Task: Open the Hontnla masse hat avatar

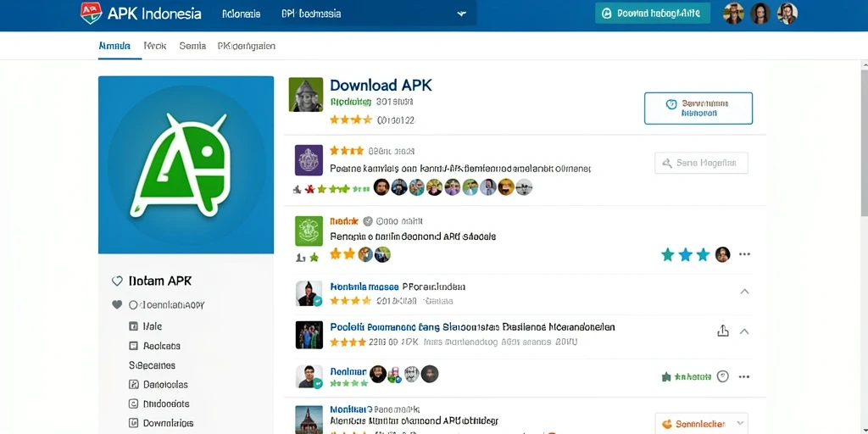Action: pos(309,293)
